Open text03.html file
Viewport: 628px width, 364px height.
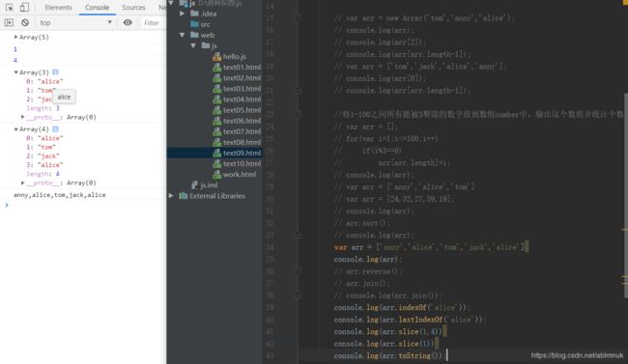click(x=242, y=89)
